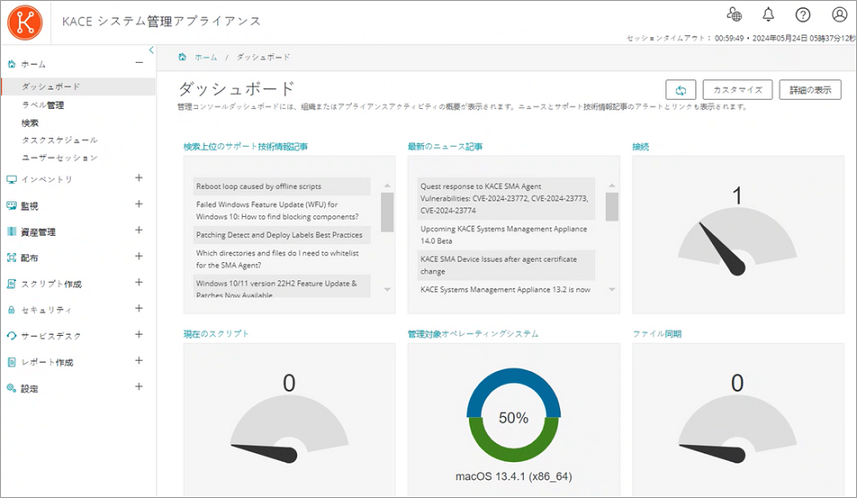
Task: Click the 現在のスクリプト gauge showing 0
Action: 289,427
